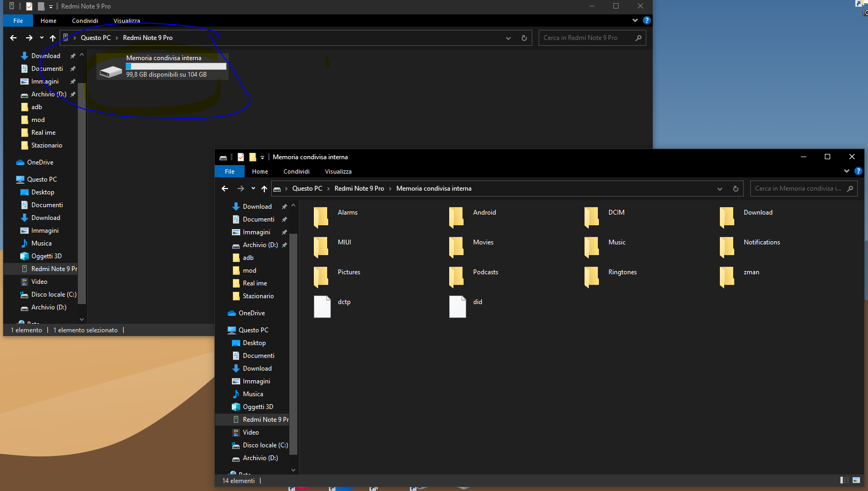Select Desktop in back window sidebar

pos(43,192)
